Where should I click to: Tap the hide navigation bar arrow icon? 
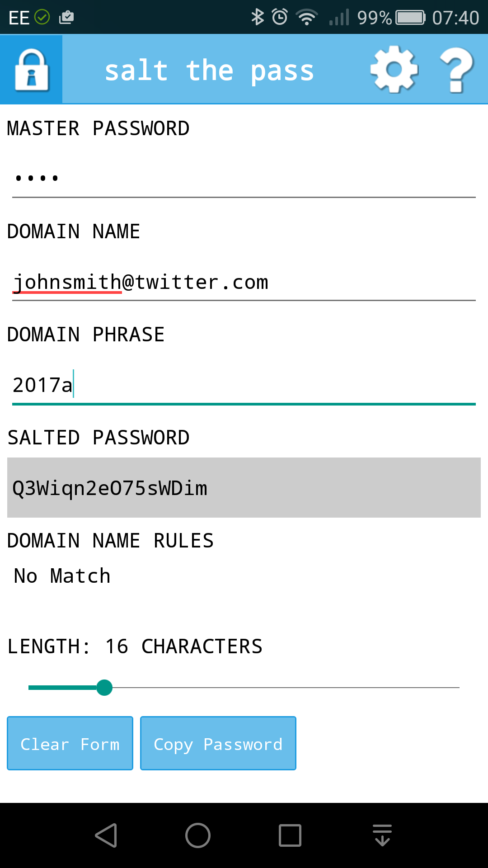pyautogui.click(x=382, y=835)
